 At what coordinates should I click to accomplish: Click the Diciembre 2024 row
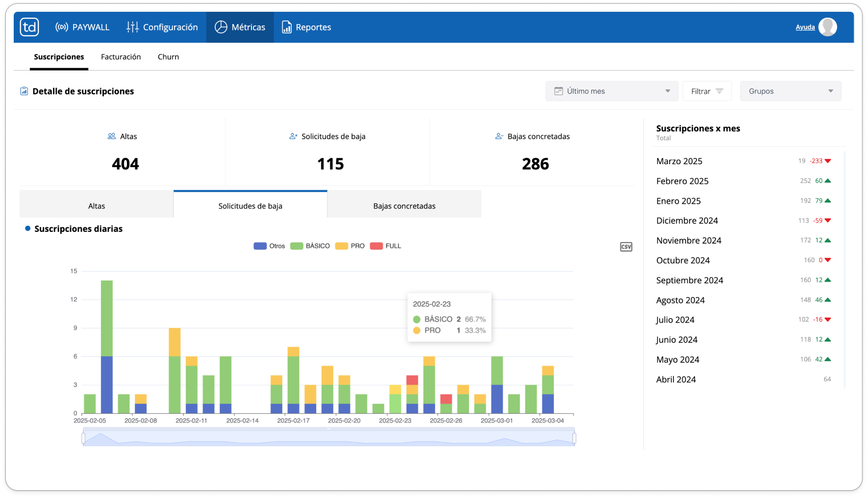point(744,221)
